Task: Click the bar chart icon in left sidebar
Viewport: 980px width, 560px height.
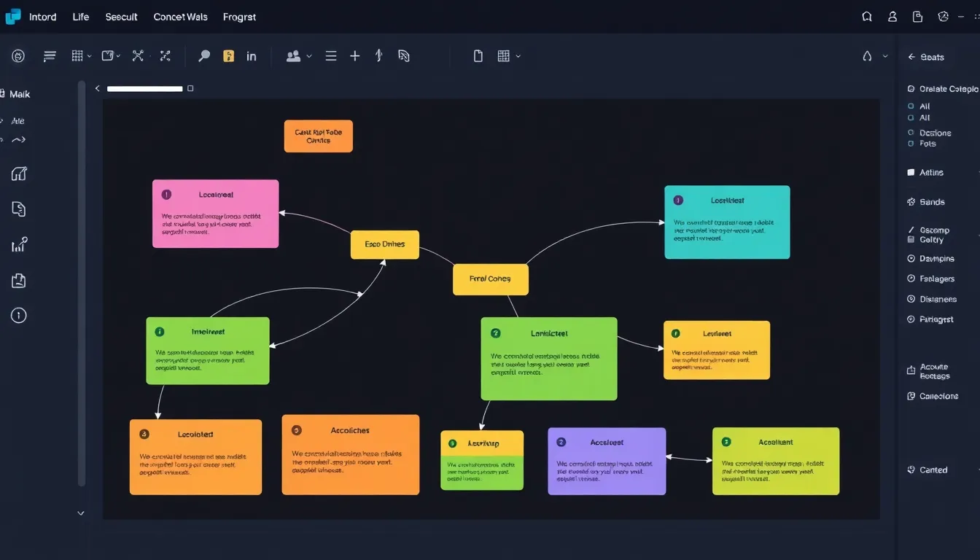Action: click(19, 245)
